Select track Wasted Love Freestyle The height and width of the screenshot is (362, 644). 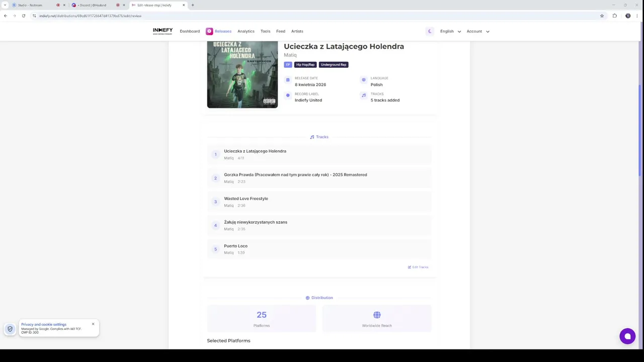click(319, 202)
